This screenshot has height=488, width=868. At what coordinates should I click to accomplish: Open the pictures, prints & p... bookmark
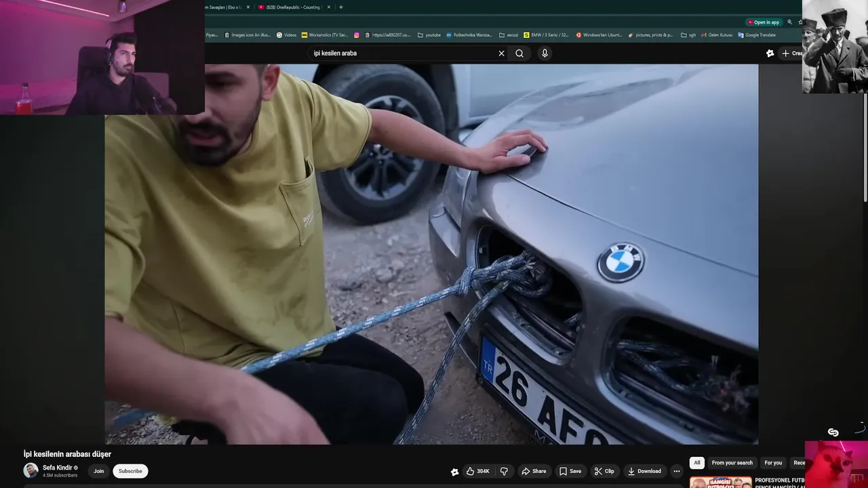[650, 35]
